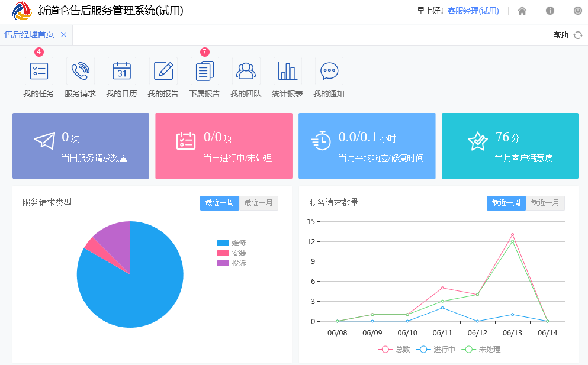Click the 帮助 help link

tap(561, 35)
